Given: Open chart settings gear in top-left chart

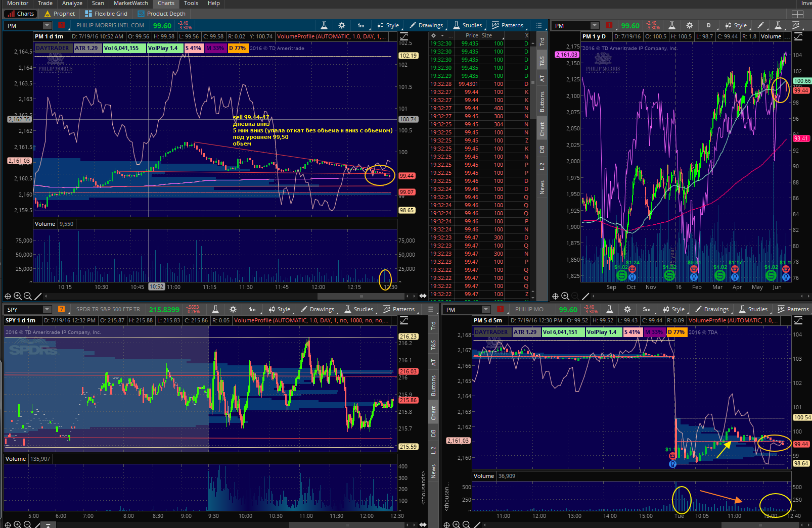Looking at the screenshot, I should coord(342,25).
